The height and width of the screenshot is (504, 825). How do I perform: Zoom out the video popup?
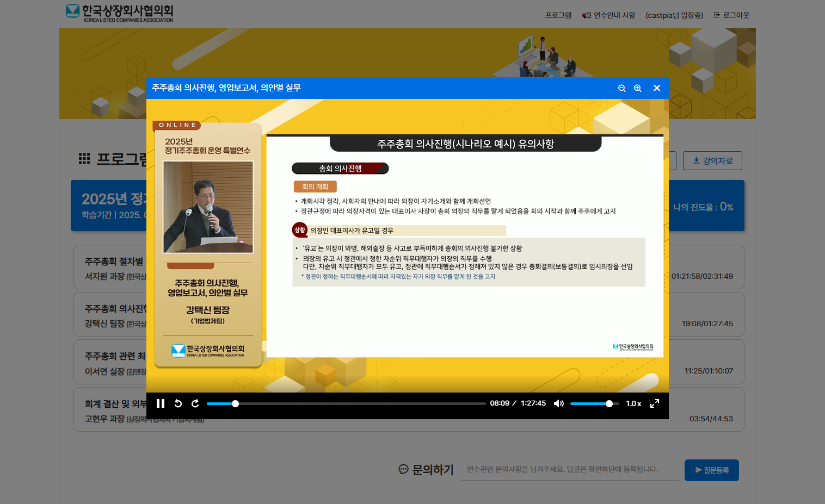pyautogui.click(x=621, y=88)
